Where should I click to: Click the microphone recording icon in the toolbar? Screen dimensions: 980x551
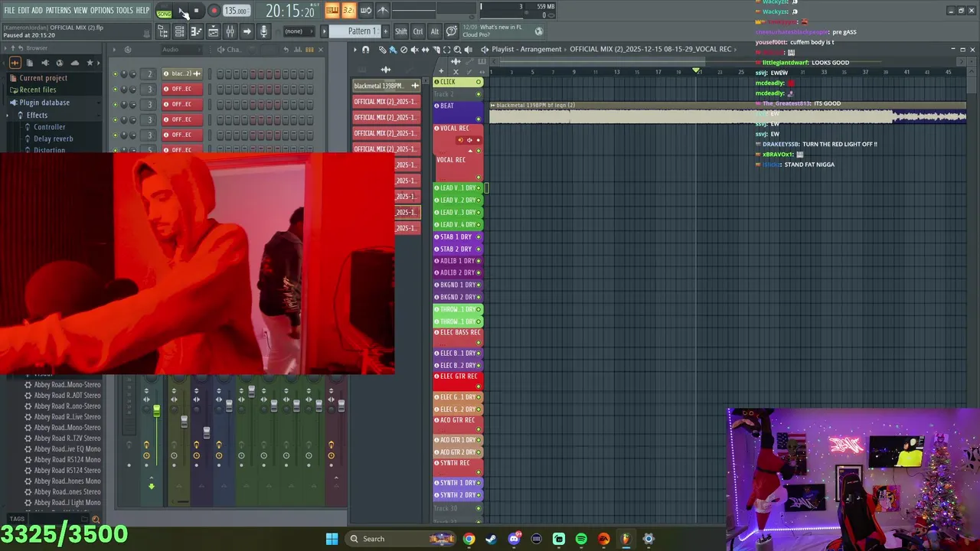tap(263, 31)
